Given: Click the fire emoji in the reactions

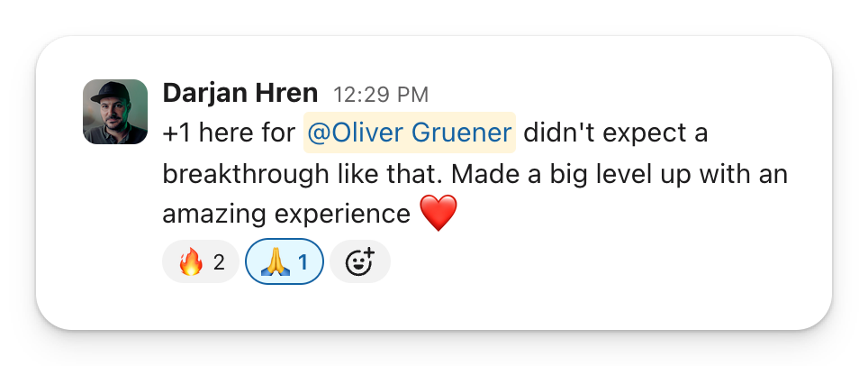Looking at the screenshot, I should point(190,262).
